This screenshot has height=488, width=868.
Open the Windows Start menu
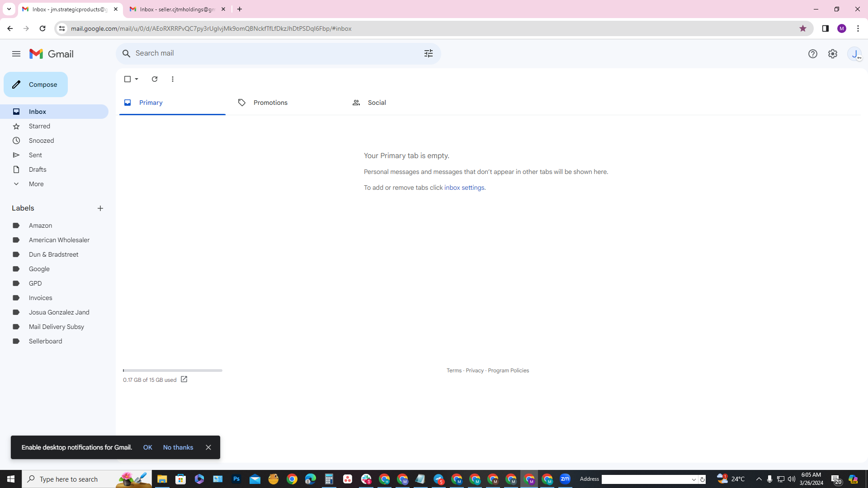[x=11, y=479]
